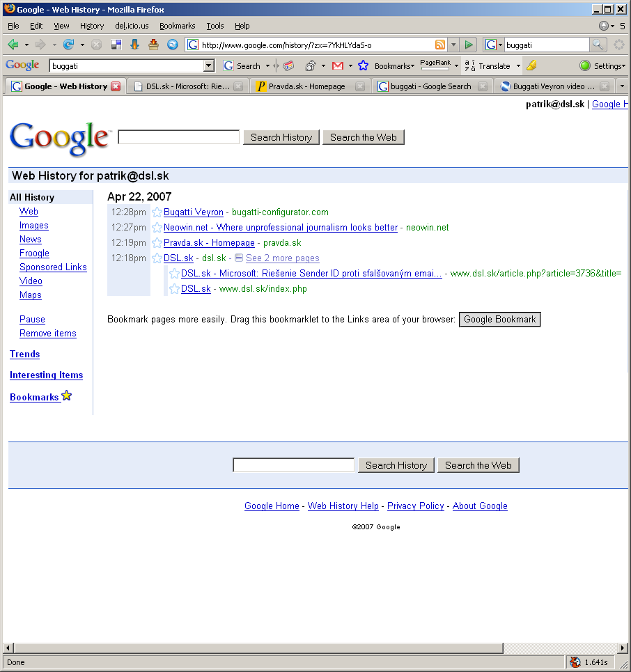
Task: Open the address bar URL dropdown
Action: (453, 45)
